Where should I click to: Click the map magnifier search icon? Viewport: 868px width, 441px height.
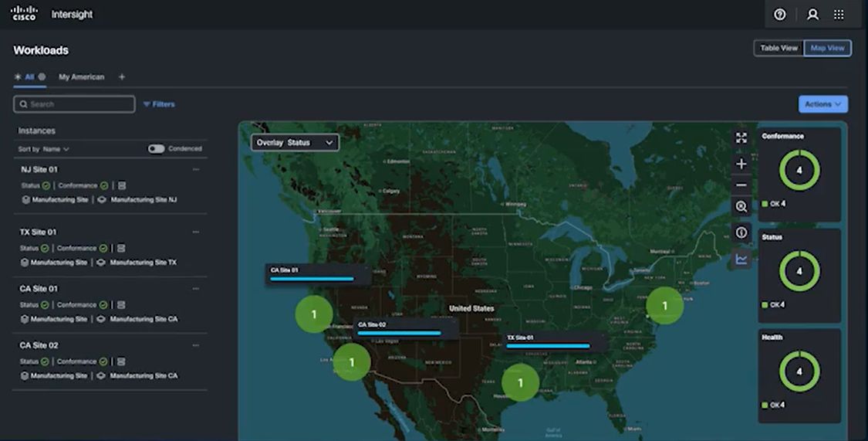741,207
